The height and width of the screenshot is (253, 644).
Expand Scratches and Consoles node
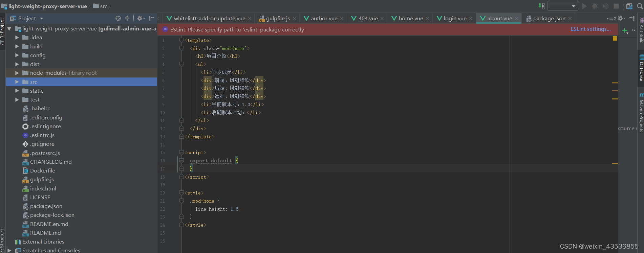coord(9,250)
